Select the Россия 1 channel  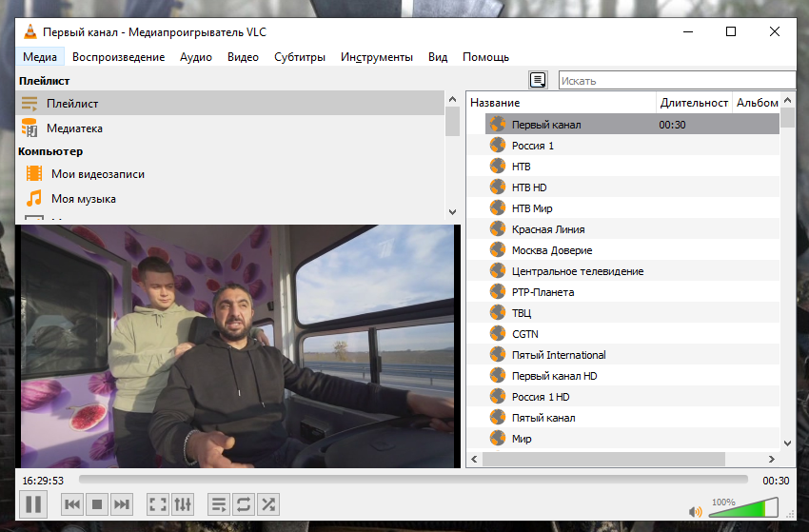pyautogui.click(x=532, y=146)
